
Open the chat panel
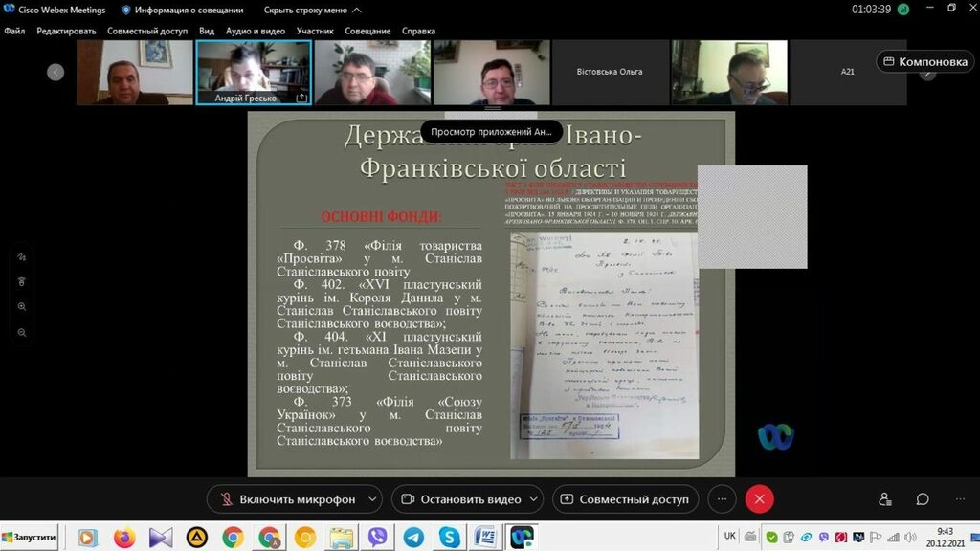click(x=923, y=499)
